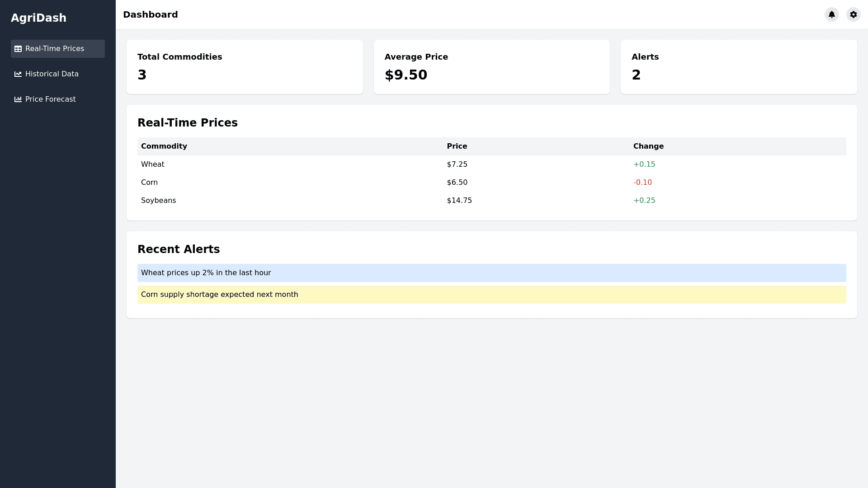Click the notification bell icon

coord(831,14)
